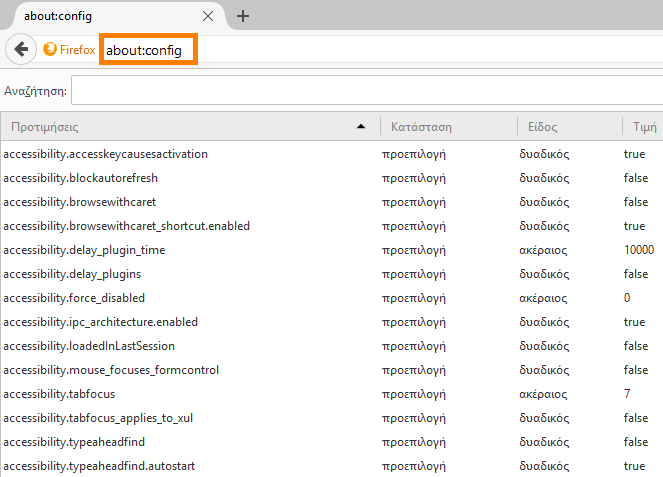Open a new tab with plus button
This screenshot has height=477, width=663.
tap(243, 16)
